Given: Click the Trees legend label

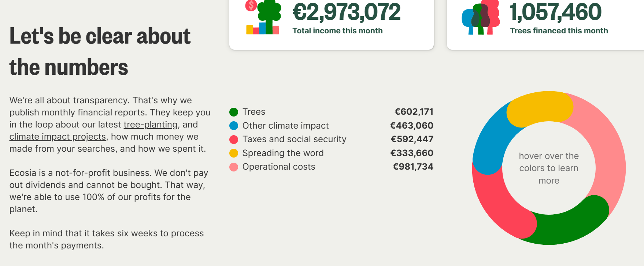Looking at the screenshot, I should (253, 112).
